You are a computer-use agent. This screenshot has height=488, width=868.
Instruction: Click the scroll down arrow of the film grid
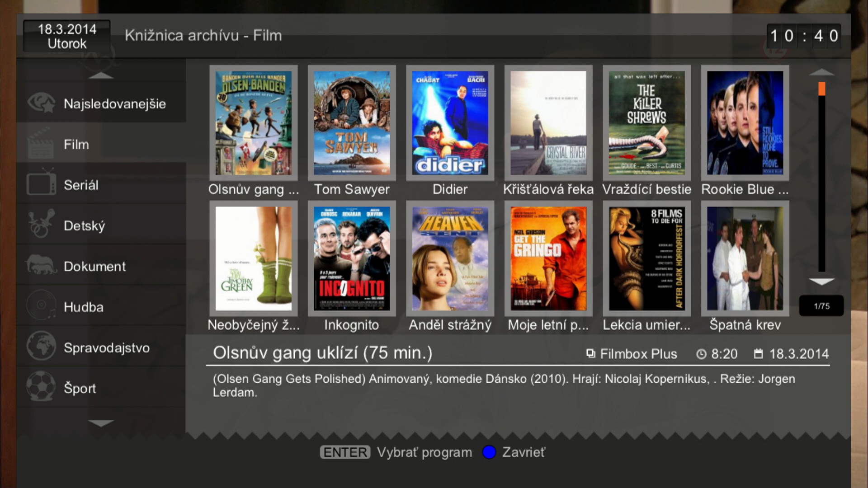tap(821, 282)
